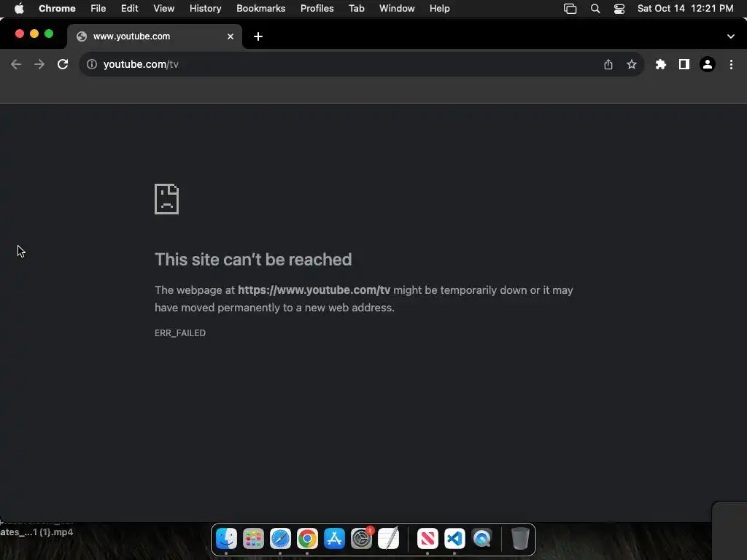Open Finder from the Dock
The height and width of the screenshot is (560, 747).
click(226, 539)
